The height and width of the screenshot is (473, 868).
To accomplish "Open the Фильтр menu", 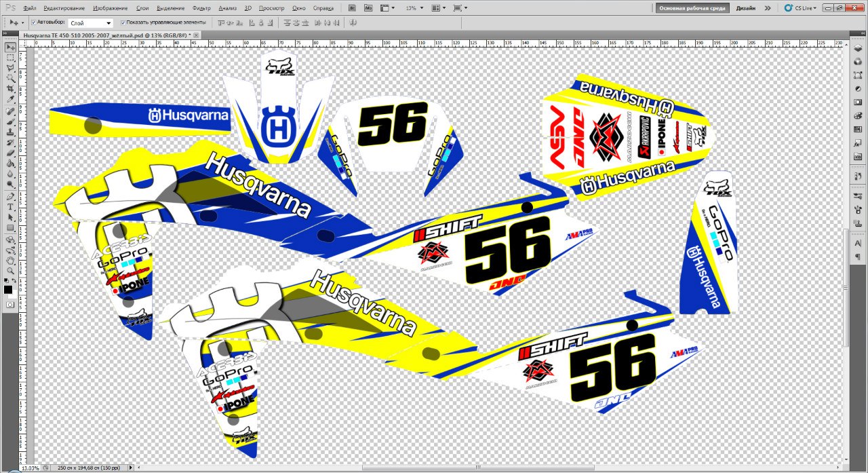I will [x=201, y=8].
